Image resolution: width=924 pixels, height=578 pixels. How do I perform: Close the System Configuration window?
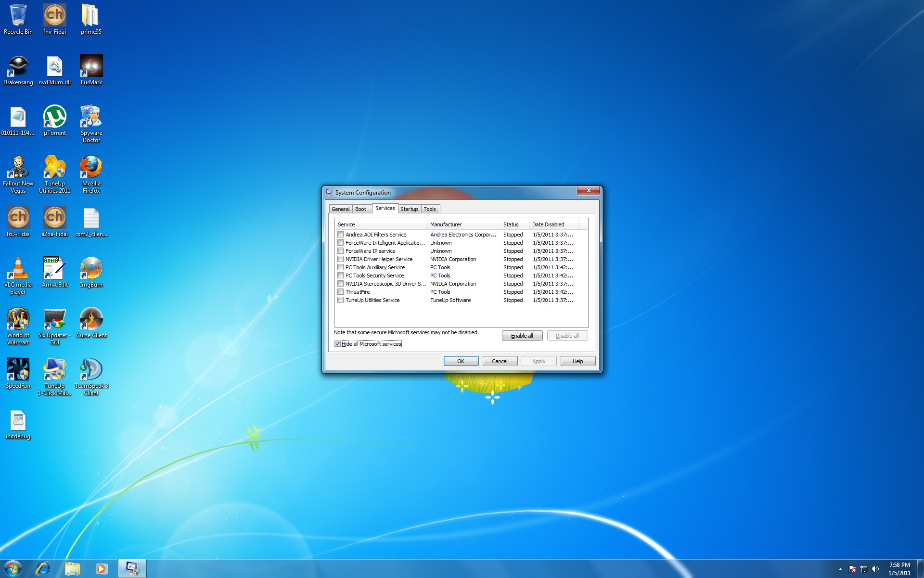(x=588, y=191)
